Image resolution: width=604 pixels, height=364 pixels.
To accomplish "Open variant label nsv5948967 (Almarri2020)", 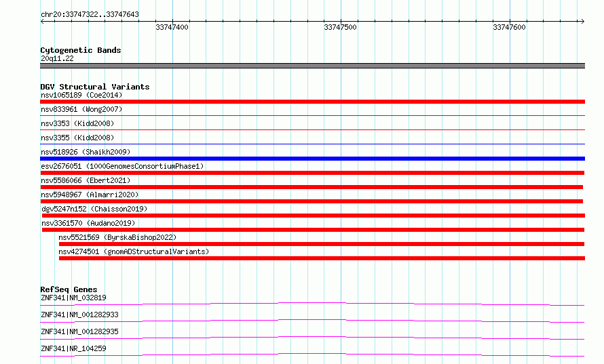I will [90, 195].
